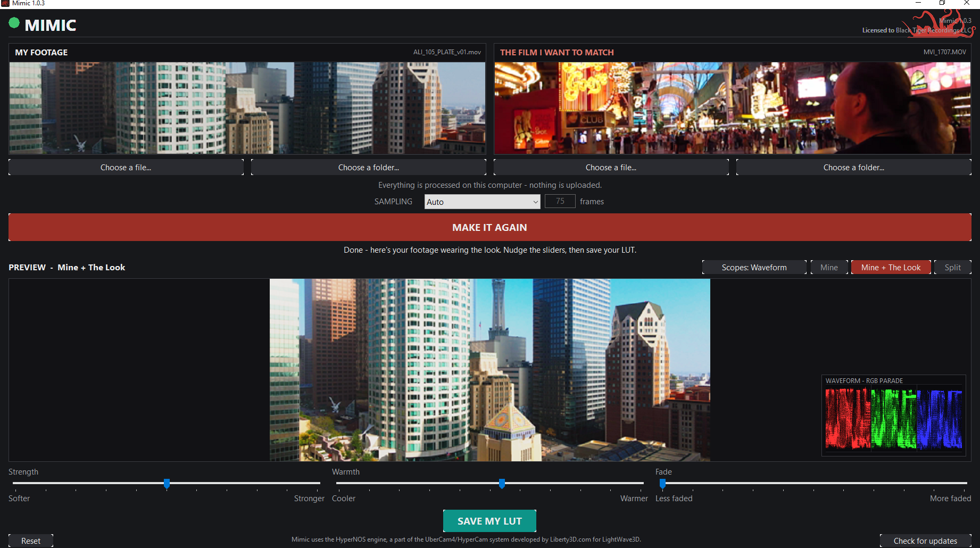Image resolution: width=980 pixels, height=548 pixels.
Task: Choose a file for the film to match
Action: [611, 167]
